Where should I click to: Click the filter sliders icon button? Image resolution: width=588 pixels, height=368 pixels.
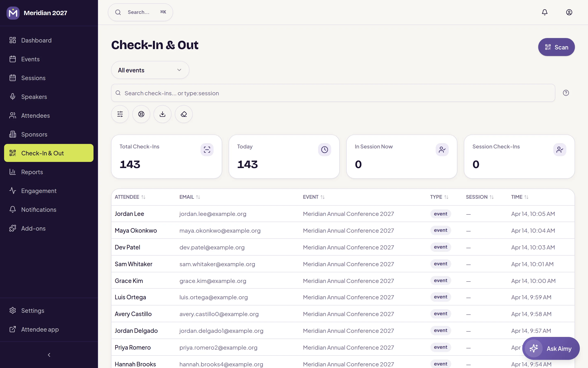click(120, 114)
